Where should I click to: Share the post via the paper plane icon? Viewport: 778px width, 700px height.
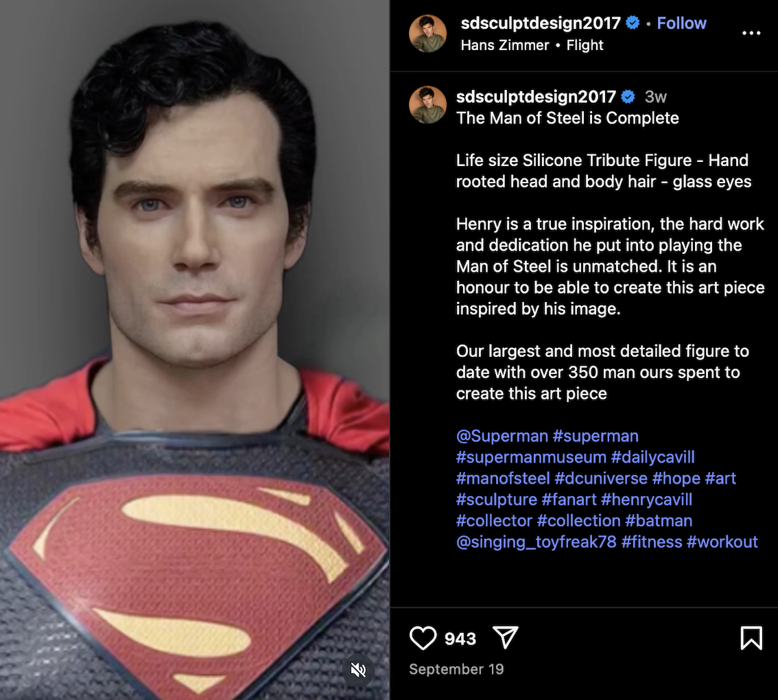point(506,638)
